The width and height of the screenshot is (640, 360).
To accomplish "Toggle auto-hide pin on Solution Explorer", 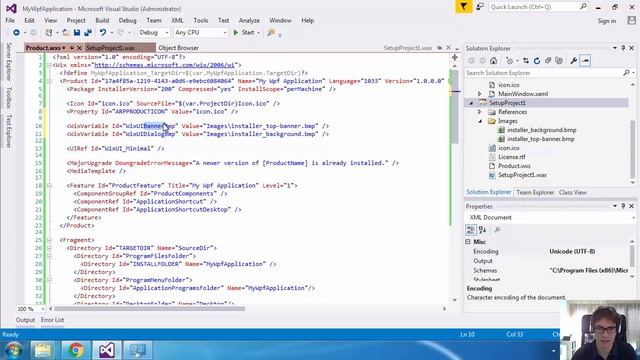I will [623, 48].
